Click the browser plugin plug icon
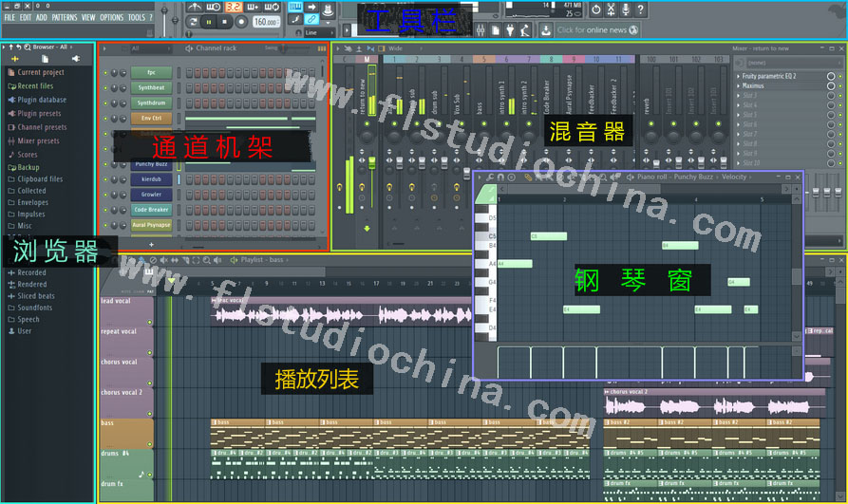Viewport: 848px width, 504px height. (76, 59)
